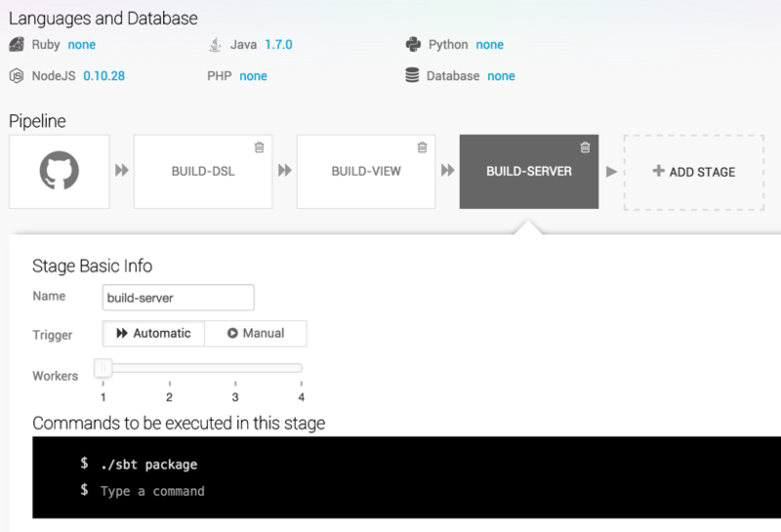Set trigger to Manual
Screen dimensions: 781x532
tap(256, 333)
